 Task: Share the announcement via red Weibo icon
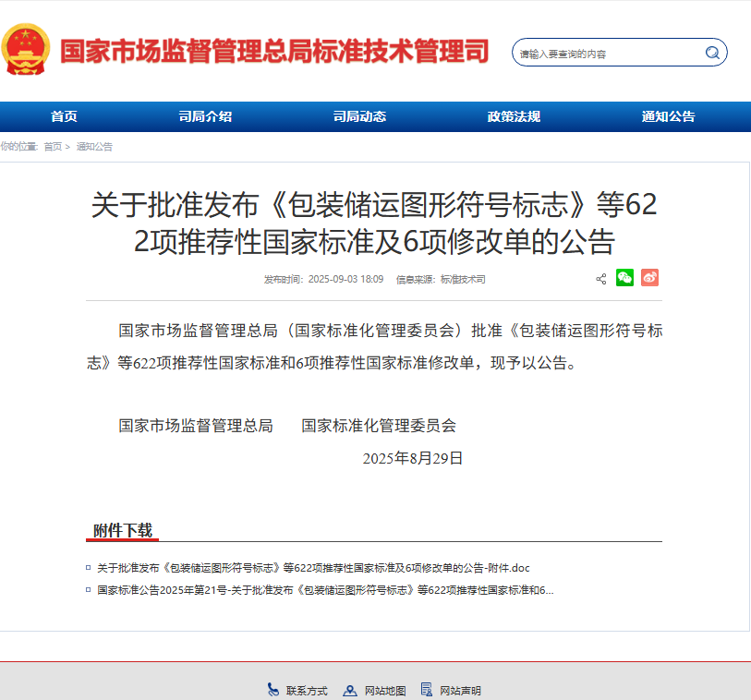click(649, 278)
